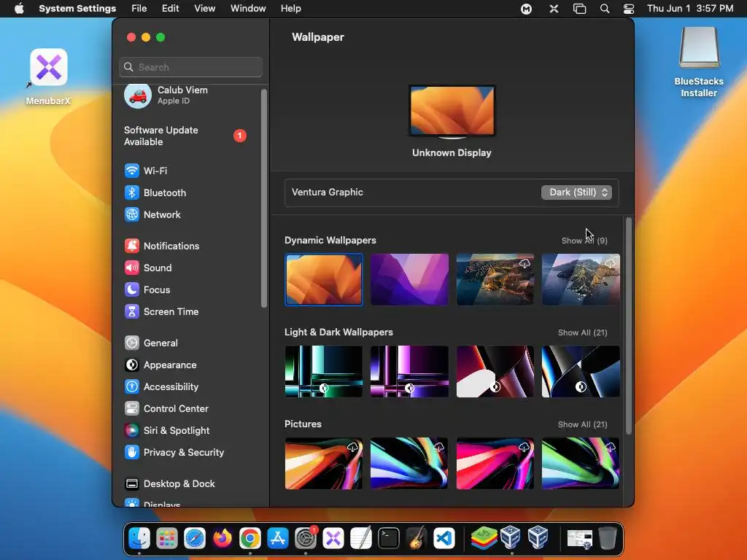Screen dimensions: 747x560
Task: Show all 21 Pictures
Action: point(582,424)
